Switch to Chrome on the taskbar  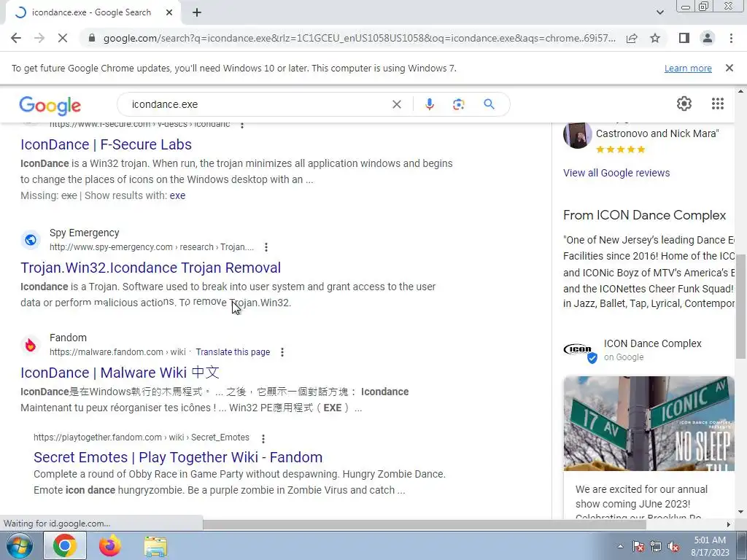(x=65, y=545)
